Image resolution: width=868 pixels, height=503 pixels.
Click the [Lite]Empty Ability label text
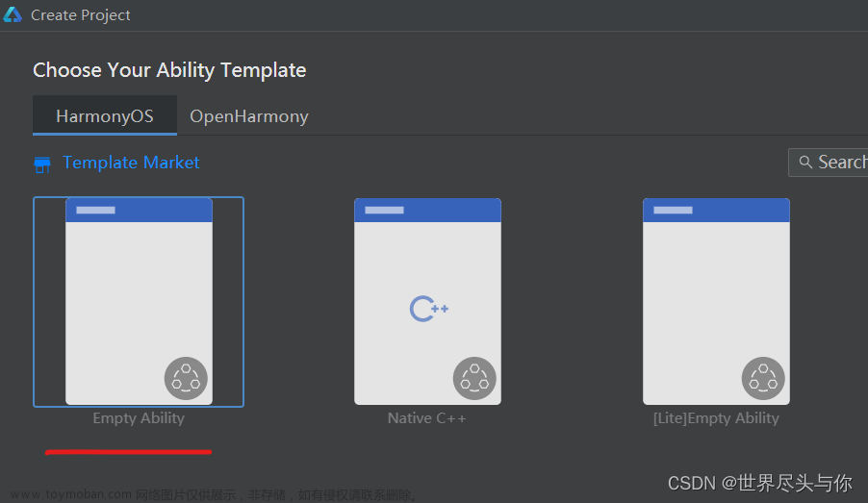pos(716,418)
